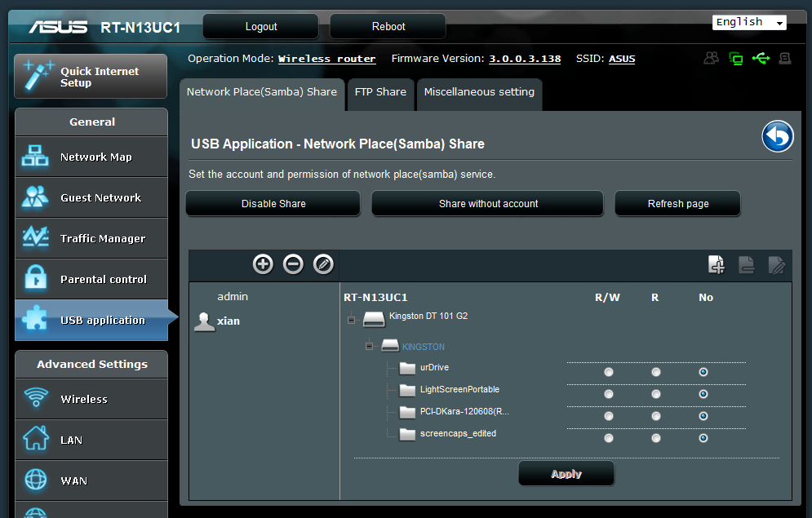Viewport: 812px width, 518px height.
Task: Click the RT-N13UC1 share root label
Action: 375,298
